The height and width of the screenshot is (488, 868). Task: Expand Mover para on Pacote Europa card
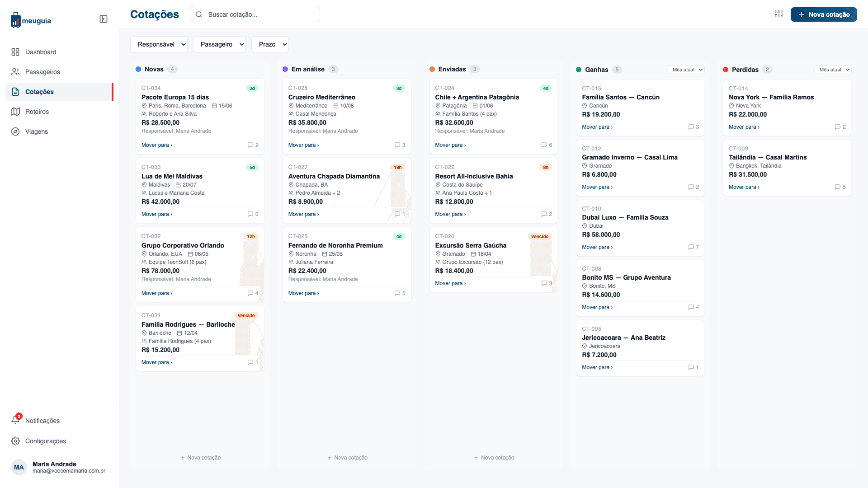pos(157,145)
